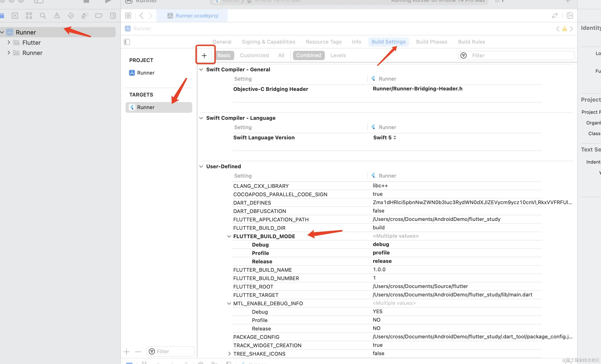Switch to the Build Phases tab

click(x=431, y=42)
